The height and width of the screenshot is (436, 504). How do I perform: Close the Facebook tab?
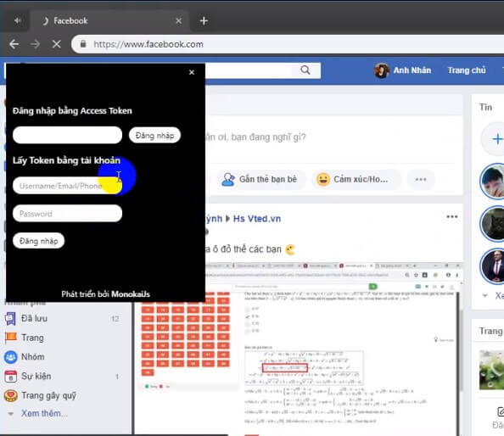coord(179,21)
